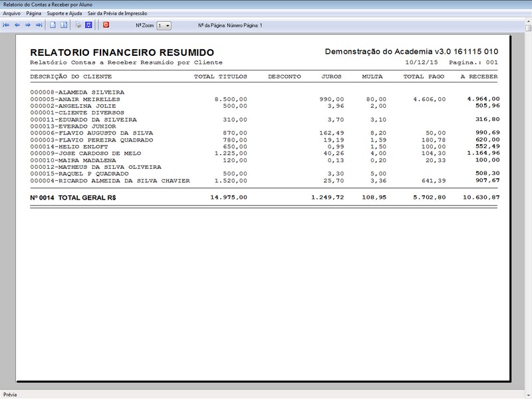
Task: Jump to the last page arrow icon
Action: (x=39, y=25)
